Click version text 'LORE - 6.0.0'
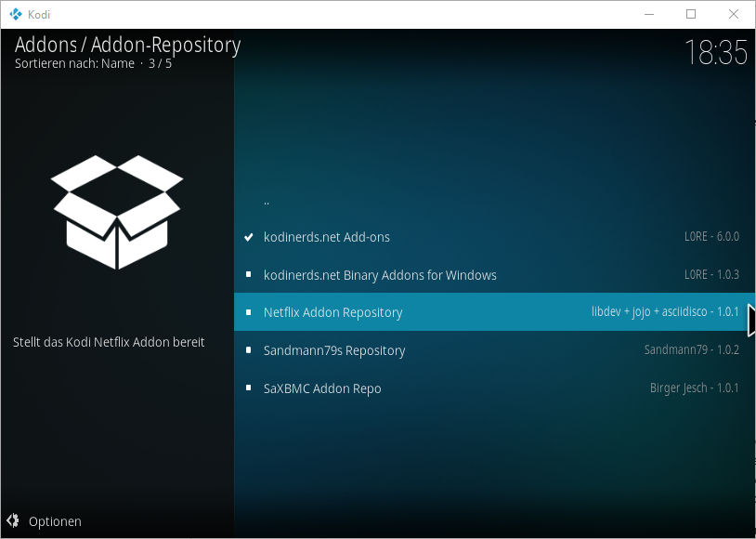The width and height of the screenshot is (756, 539). [x=711, y=236]
